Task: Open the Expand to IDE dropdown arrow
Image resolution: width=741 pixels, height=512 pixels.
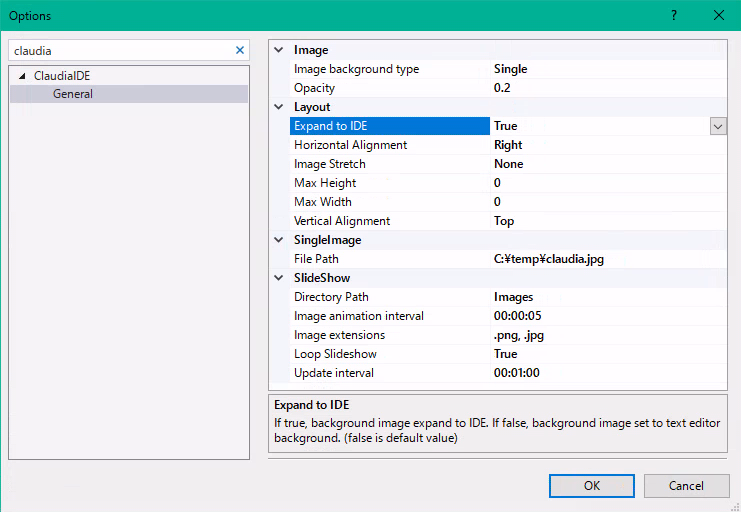Action: [x=717, y=126]
